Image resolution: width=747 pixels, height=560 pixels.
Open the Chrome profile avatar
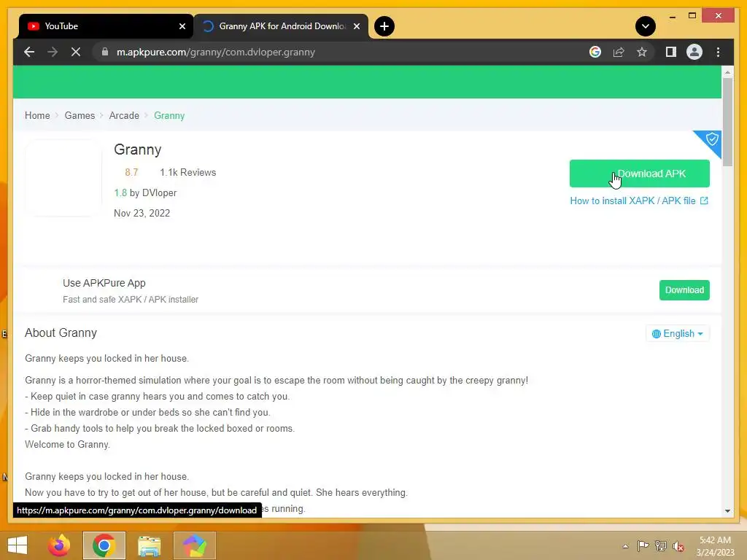(694, 52)
